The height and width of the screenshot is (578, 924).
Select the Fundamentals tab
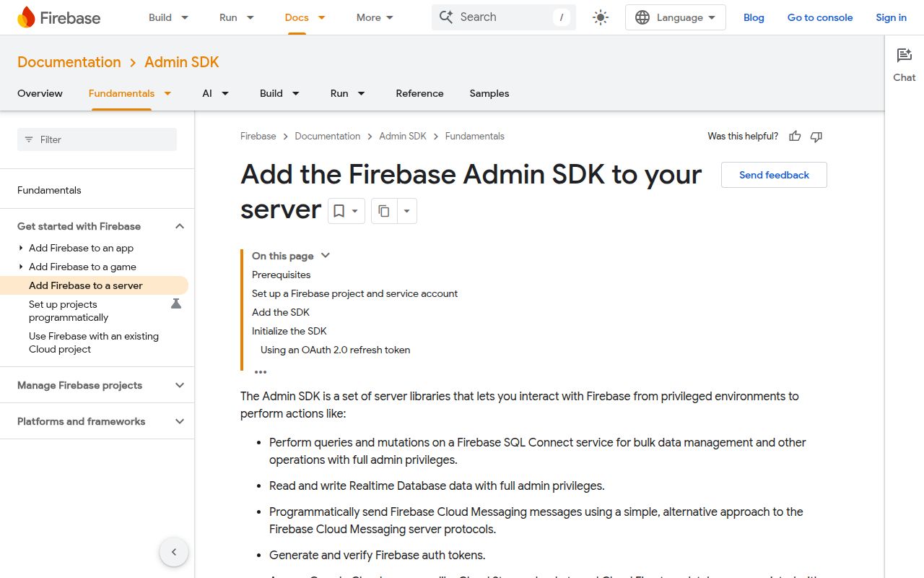[x=121, y=93]
